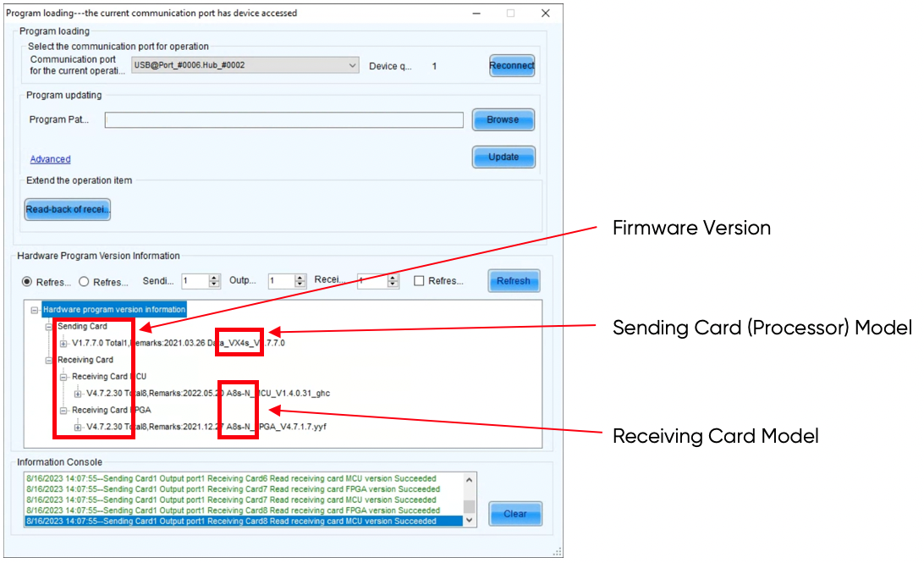Collapse the Hardware program version information root
The image size is (924, 563).
[35, 310]
